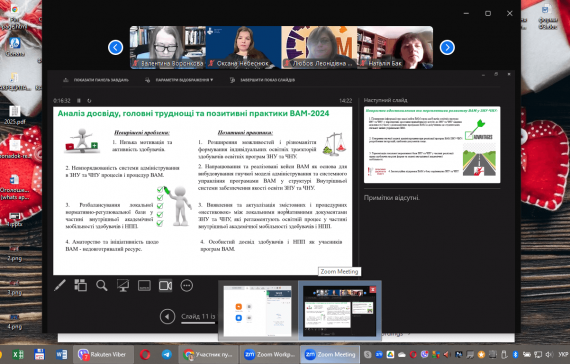Image resolution: width=570 pixels, height=364 pixels.
Task: Click 'Показати панель завдань' option
Action: pos(96,80)
